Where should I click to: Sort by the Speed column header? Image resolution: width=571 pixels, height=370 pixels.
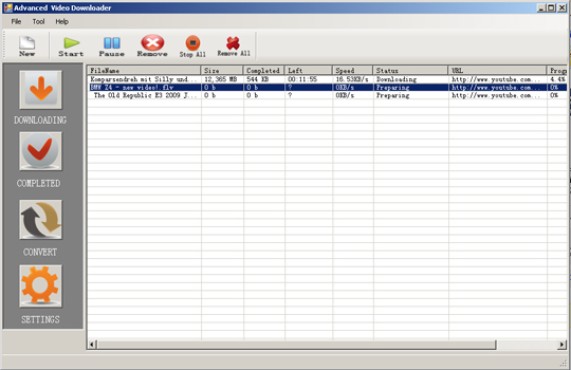click(353, 70)
